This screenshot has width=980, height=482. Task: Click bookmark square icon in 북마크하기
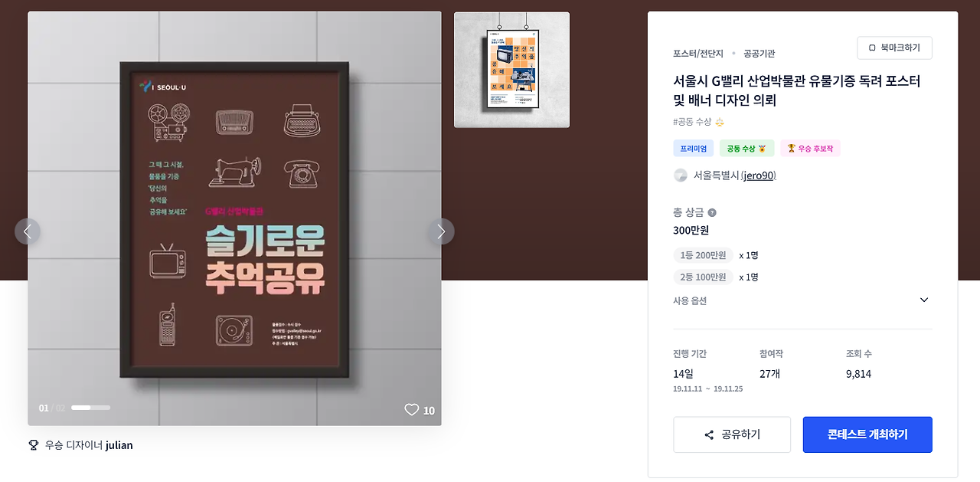(x=872, y=48)
